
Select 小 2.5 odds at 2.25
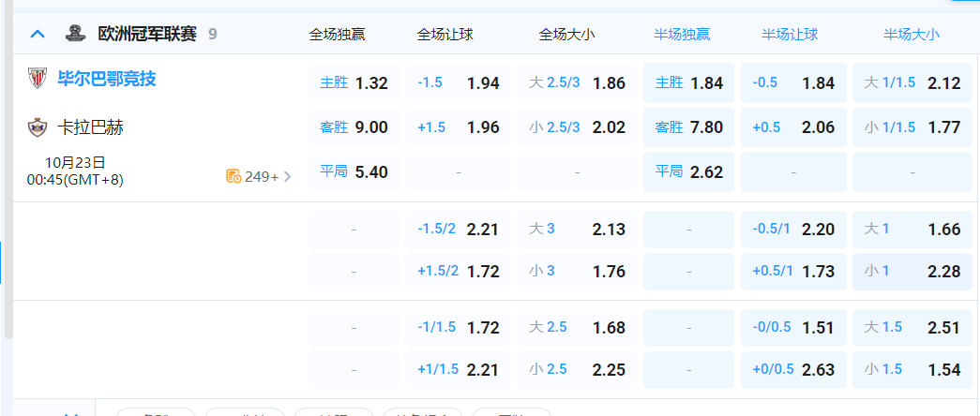tap(577, 369)
